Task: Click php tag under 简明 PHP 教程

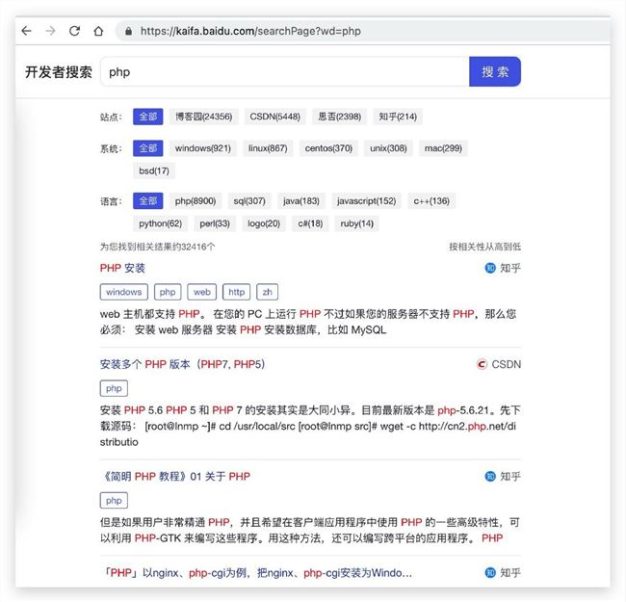Action: pos(114,501)
